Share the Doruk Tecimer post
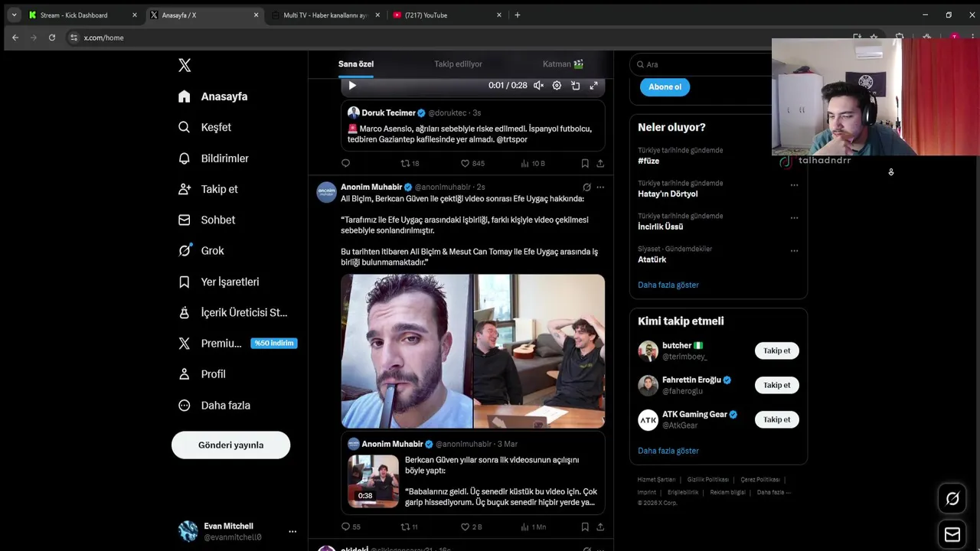Screen dimensions: 980x551 (x=600, y=163)
